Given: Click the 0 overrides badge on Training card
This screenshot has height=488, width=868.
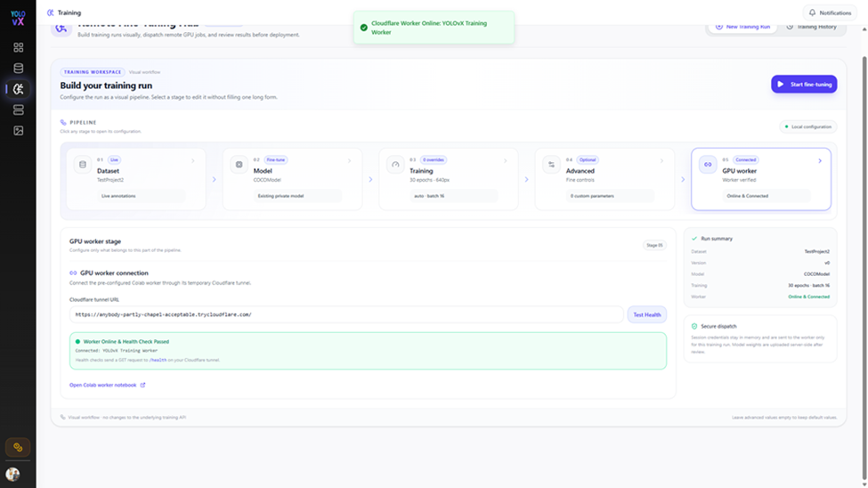Looking at the screenshot, I should [x=434, y=160].
